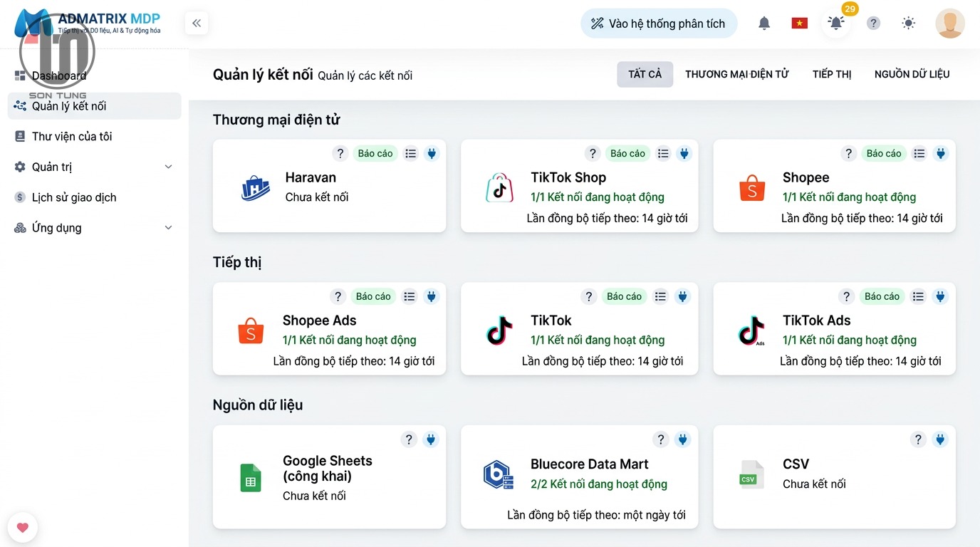Viewport: 980px width, 547px height.
Task: Change language via Vietnam flag icon
Action: tap(800, 24)
